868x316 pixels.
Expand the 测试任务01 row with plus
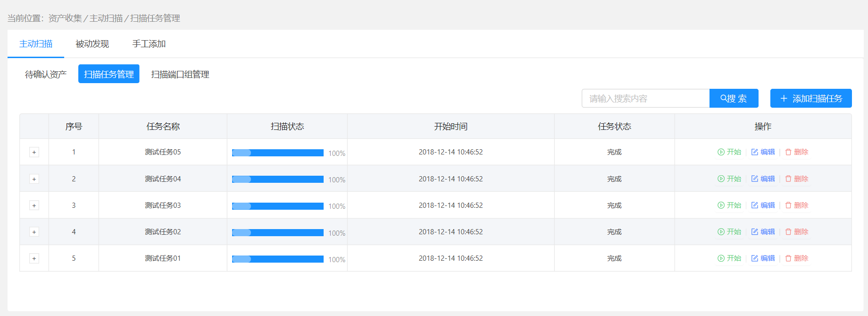(34, 258)
